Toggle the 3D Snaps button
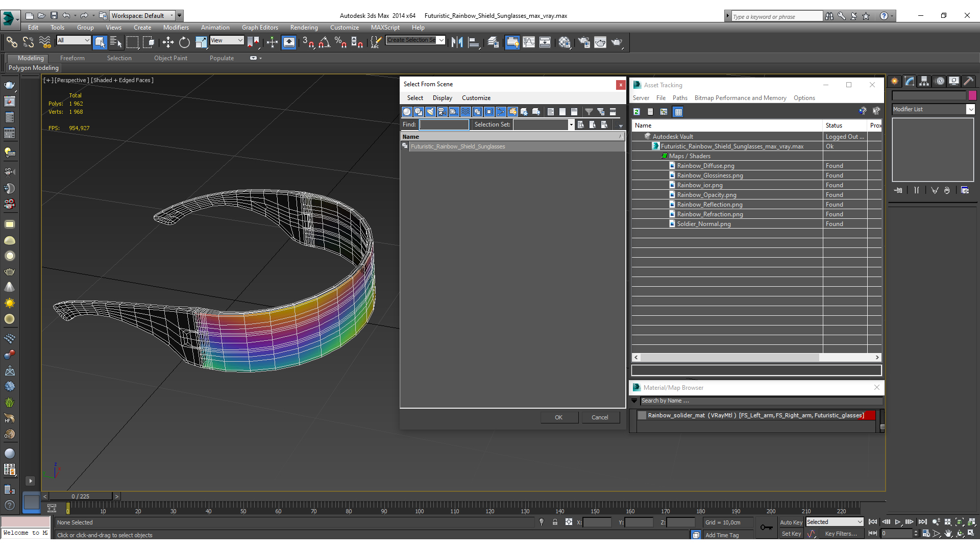Screen dimensions: 980x551 tap(308, 42)
